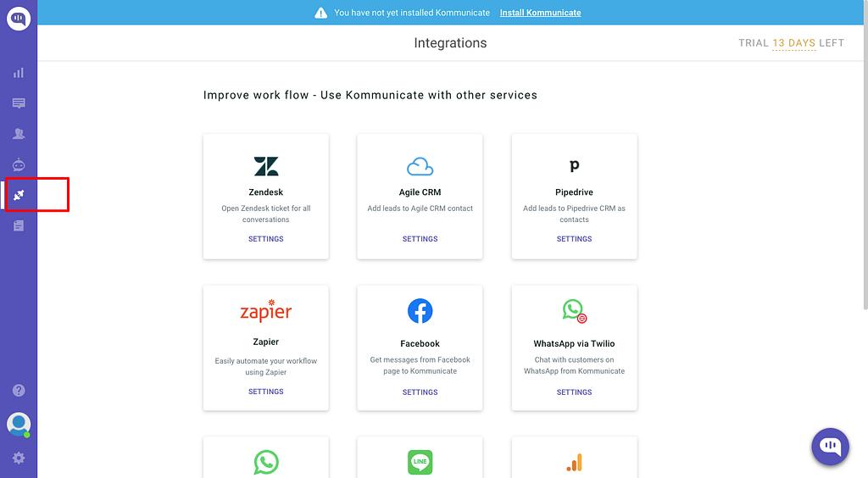This screenshot has width=868, height=478.
Task: Open the users sidebar icon
Action: [19, 134]
